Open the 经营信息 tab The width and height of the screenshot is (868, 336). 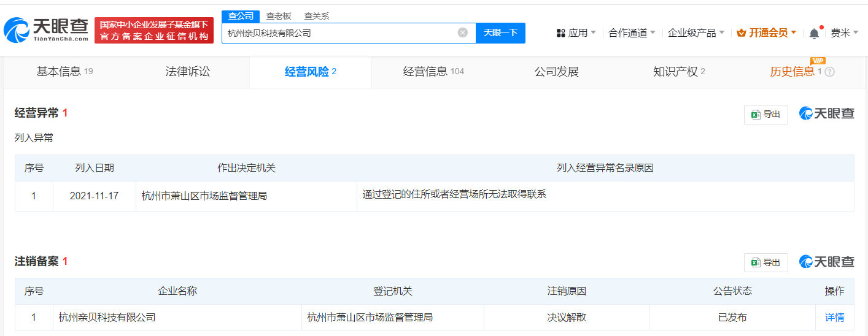coord(433,72)
